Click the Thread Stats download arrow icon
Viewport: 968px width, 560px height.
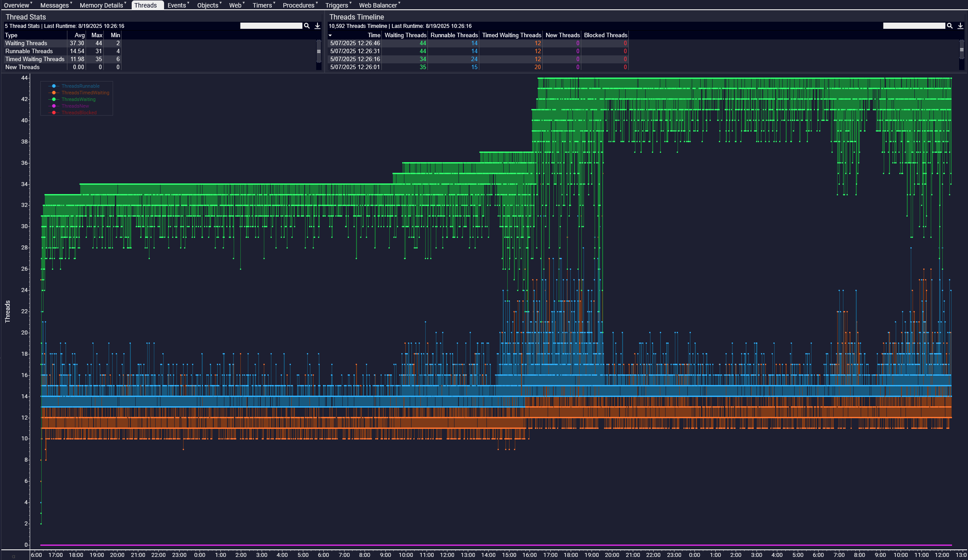(317, 26)
